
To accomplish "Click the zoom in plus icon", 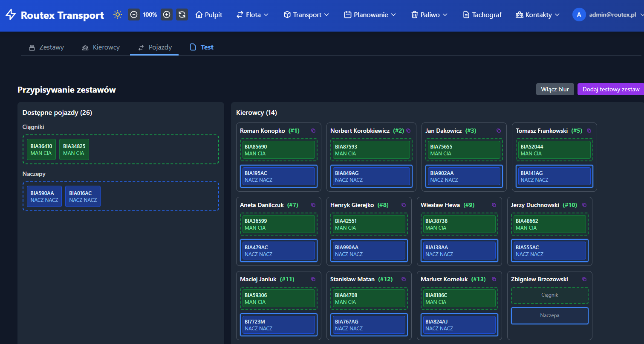I will (167, 15).
